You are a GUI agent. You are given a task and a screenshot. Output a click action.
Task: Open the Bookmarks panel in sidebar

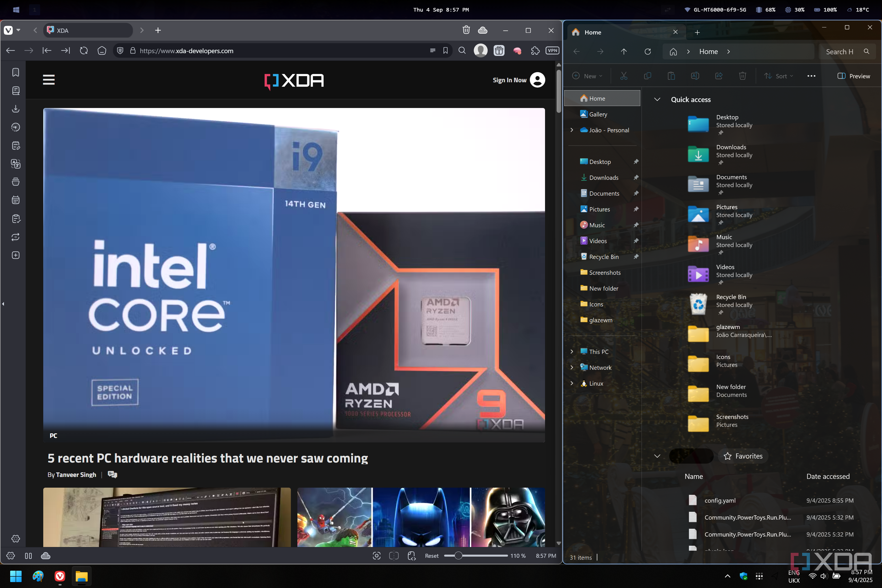15,72
